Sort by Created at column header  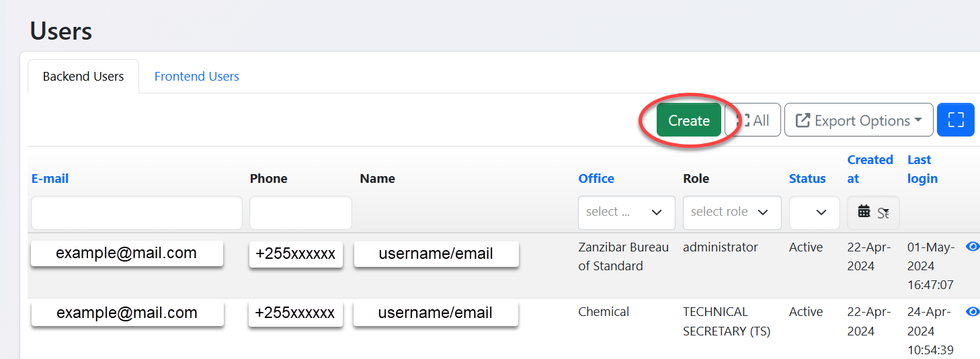tap(870, 169)
